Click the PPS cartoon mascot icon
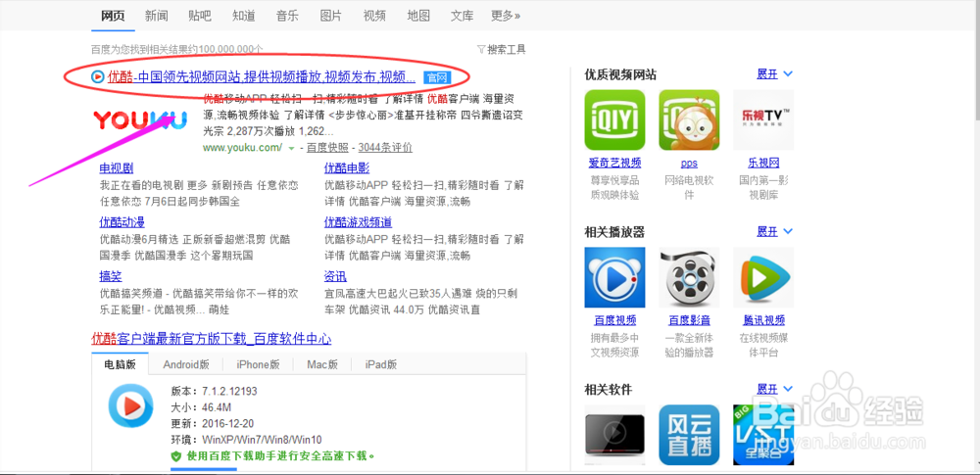The image size is (980, 475). [x=689, y=120]
